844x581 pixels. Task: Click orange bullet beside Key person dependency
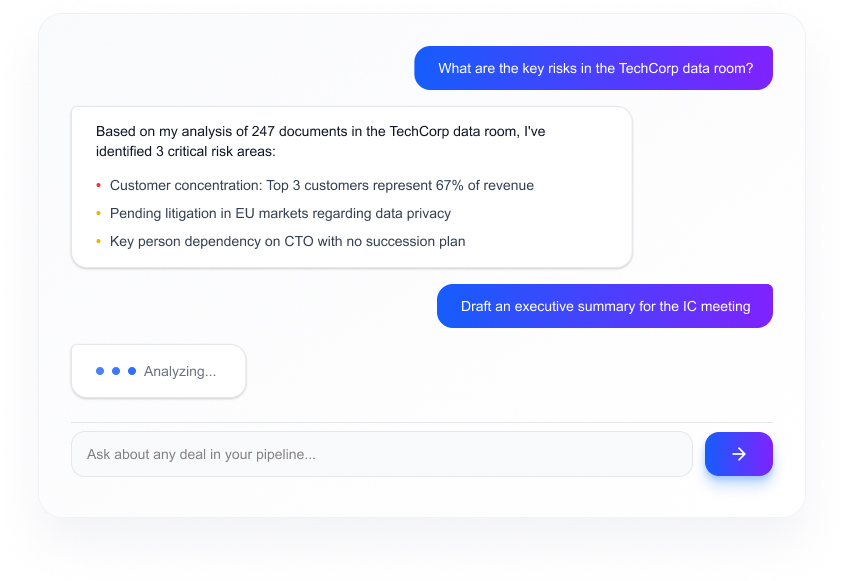[x=98, y=241]
